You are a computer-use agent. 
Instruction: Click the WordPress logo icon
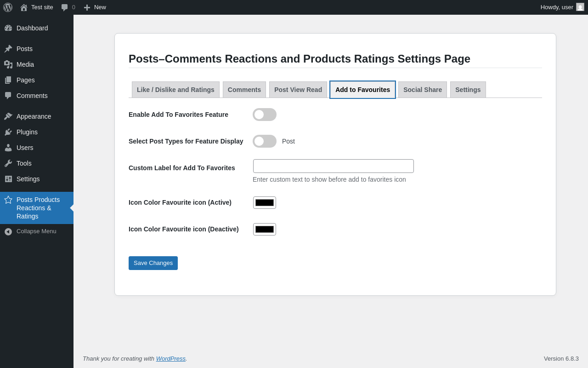point(8,7)
